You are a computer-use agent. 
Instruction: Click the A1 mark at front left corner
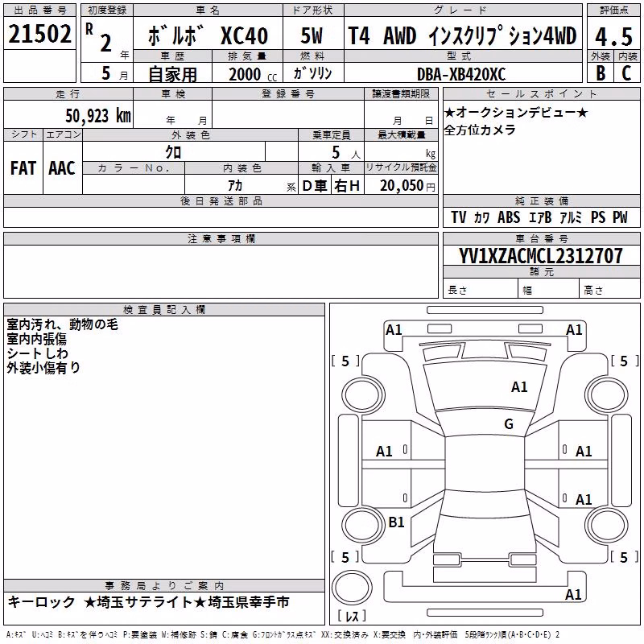394,330
